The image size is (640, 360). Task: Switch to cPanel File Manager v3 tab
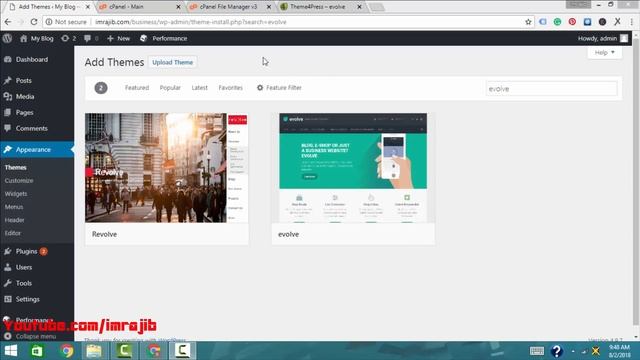(229, 7)
